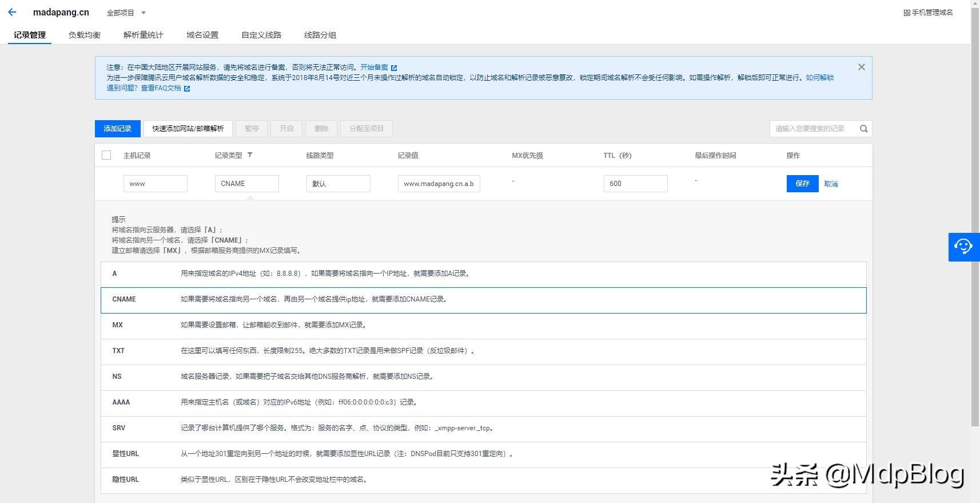Click the search magnifier icon
The image size is (980, 503).
tap(863, 129)
